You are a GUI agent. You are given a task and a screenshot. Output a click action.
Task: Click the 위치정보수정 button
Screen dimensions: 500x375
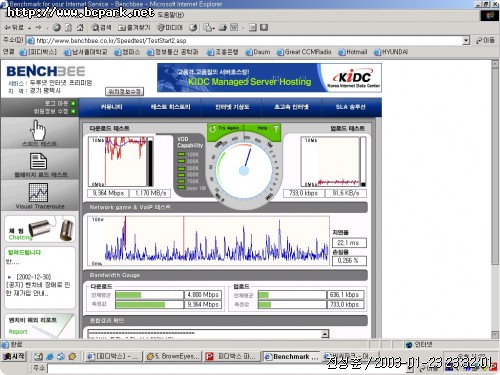coord(124,91)
